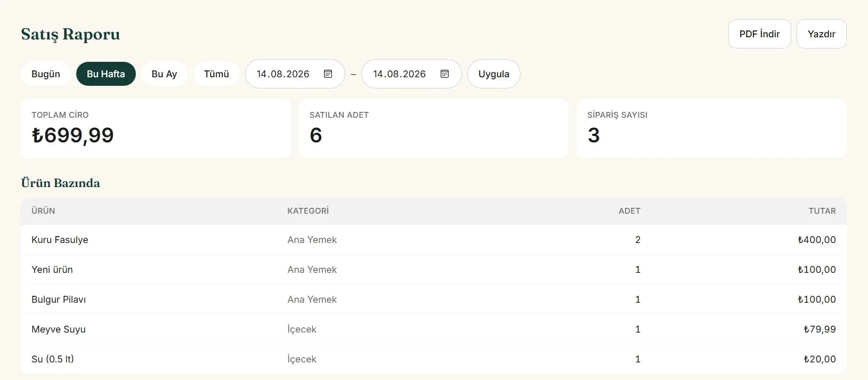This screenshot has width=868, height=380.
Task: Click the Ana Yemek category in Bulgur Pilavı row
Action: click(312, 300)
